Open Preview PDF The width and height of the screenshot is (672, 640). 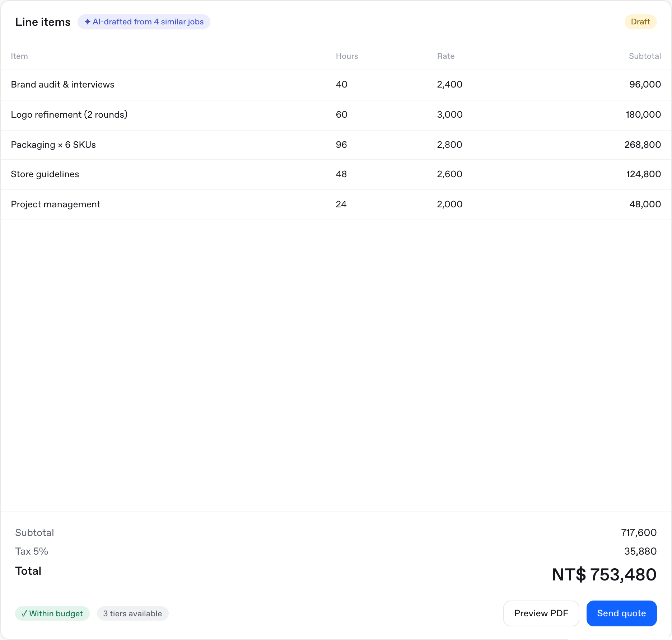click(x=541, y=613)
